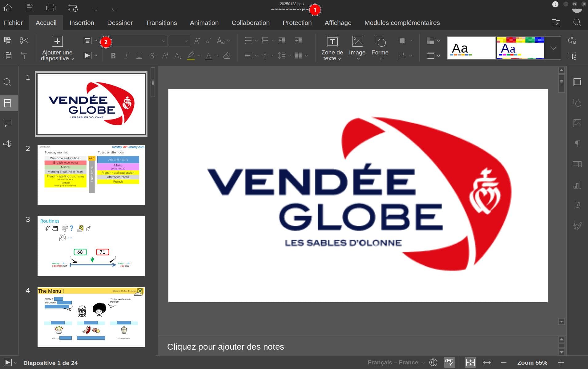Click zoom in plus button

point(561,363)
